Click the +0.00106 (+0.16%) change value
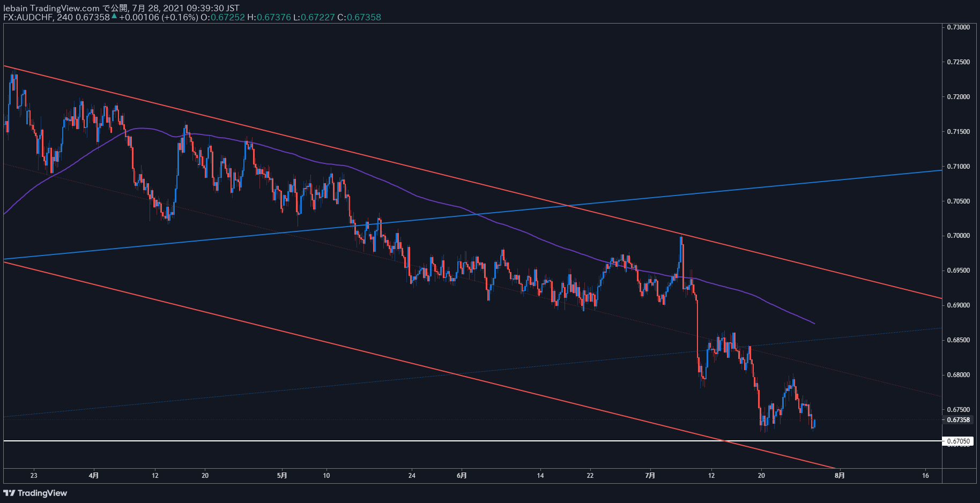 pos(158,17)
